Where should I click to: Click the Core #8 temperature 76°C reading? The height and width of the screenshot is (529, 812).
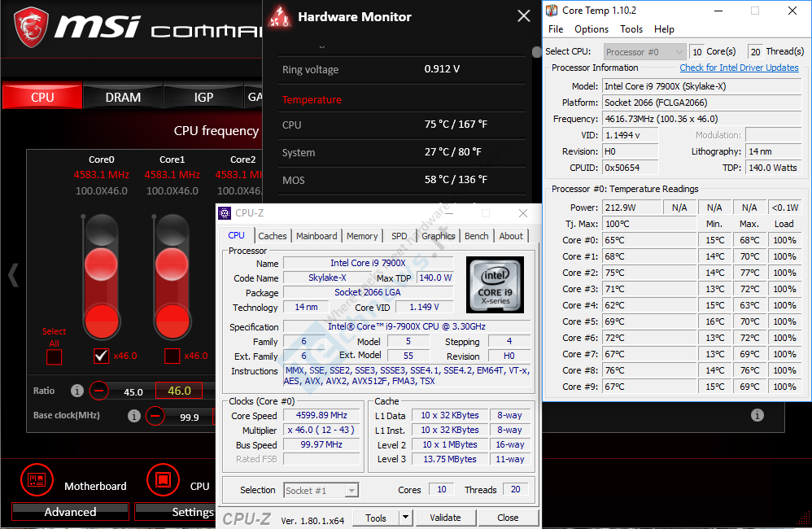coord(649,370)
